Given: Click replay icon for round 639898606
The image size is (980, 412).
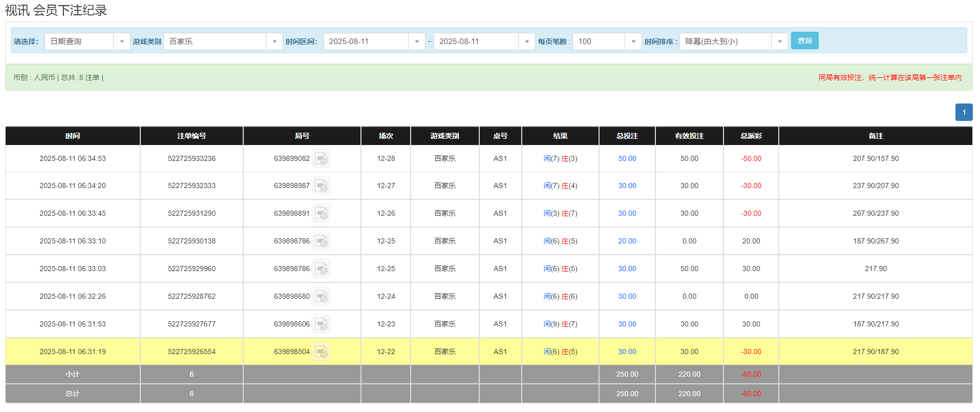Looking at the screenshot, I should [321, 324].
